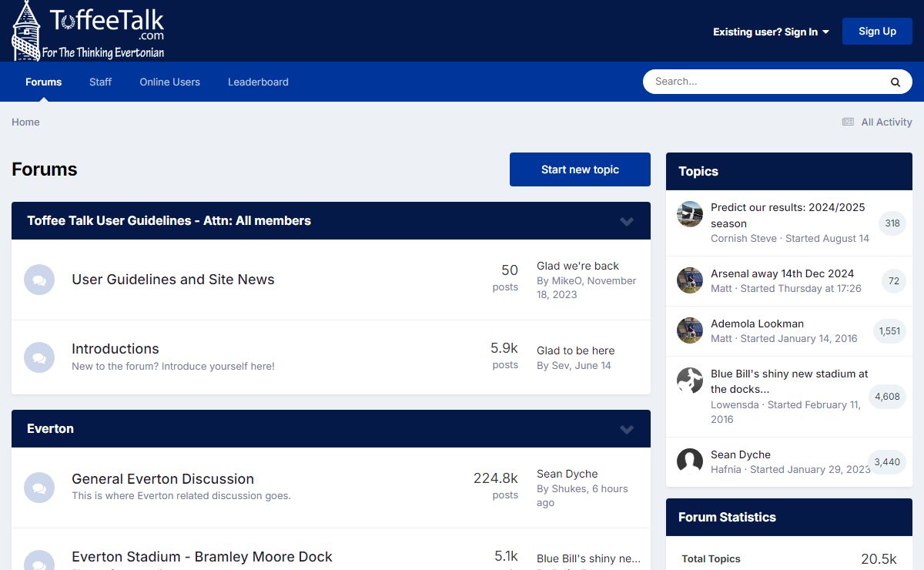Click Hafnia author name
Screen dimensions: 924x570
click(726, 469)
